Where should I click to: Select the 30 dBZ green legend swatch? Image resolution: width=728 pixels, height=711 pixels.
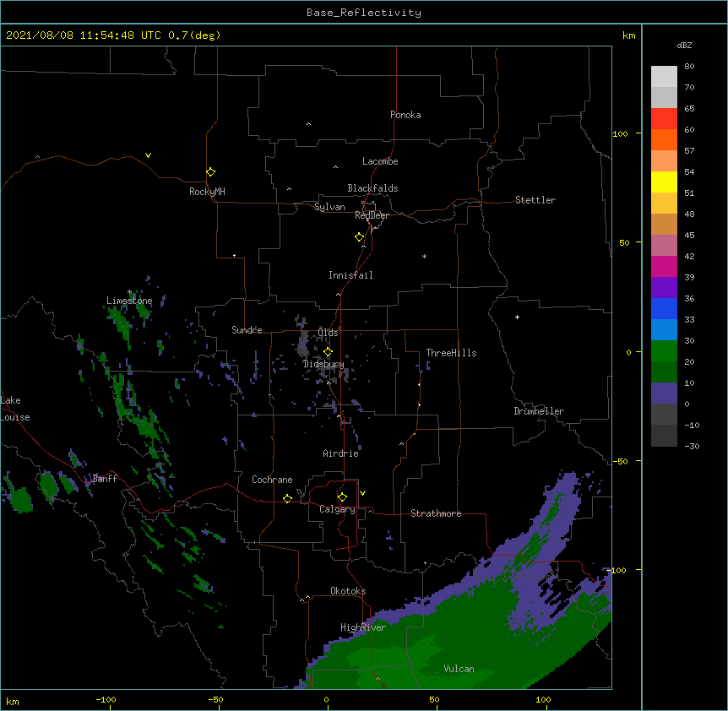pos(664,351)
